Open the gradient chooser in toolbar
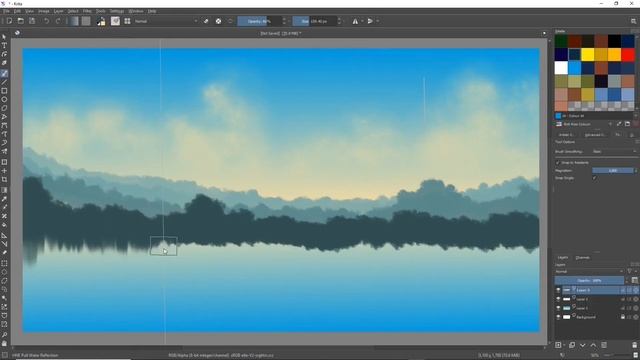This screenshot has height=360, width=640. pyautogui.click(x=74, y=21)
